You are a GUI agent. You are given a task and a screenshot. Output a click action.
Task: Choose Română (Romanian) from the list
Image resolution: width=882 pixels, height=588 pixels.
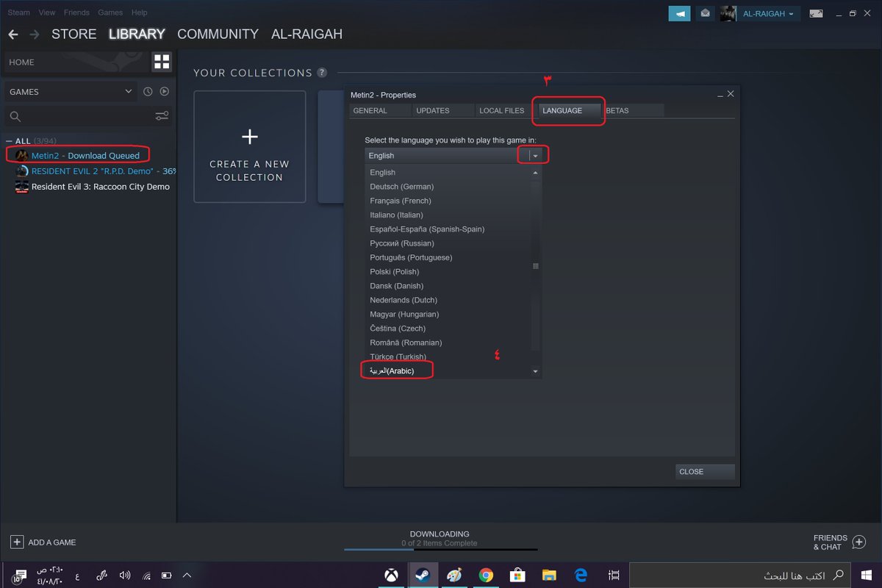448,343
